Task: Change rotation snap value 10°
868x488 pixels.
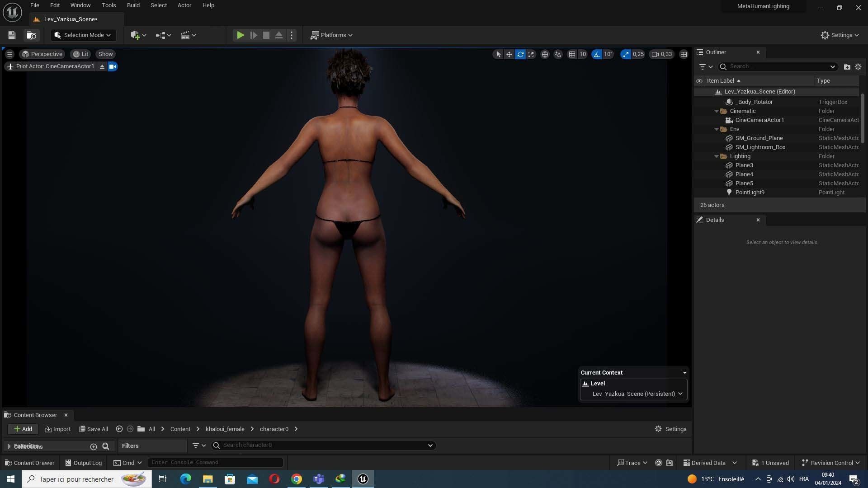Action: (608, 54)
